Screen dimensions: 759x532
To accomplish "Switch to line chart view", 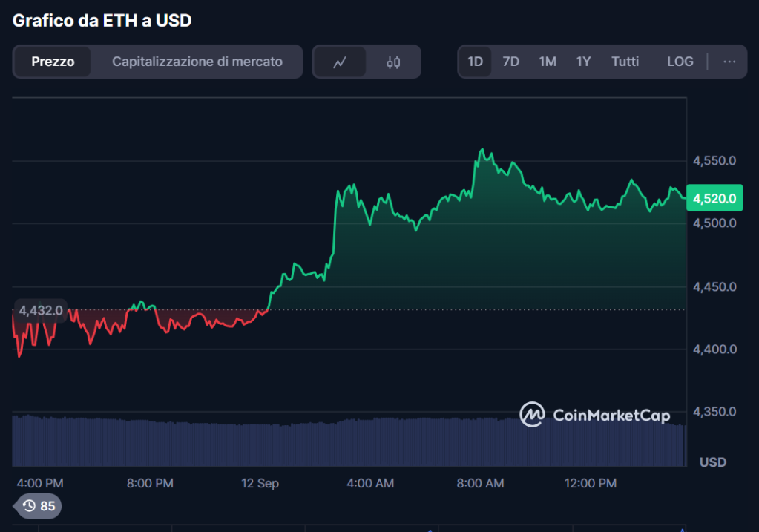I will 340,62.
